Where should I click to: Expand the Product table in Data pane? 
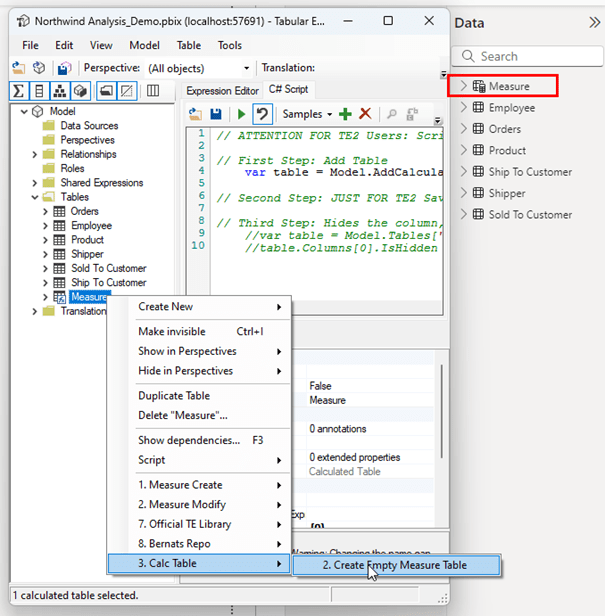464,151
